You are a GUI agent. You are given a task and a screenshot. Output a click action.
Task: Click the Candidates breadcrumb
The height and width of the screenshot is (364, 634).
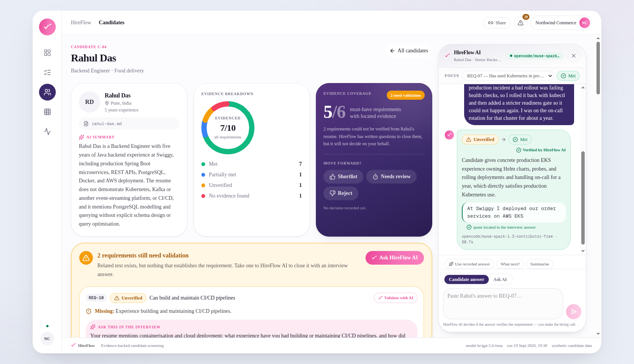click(111, 23)
